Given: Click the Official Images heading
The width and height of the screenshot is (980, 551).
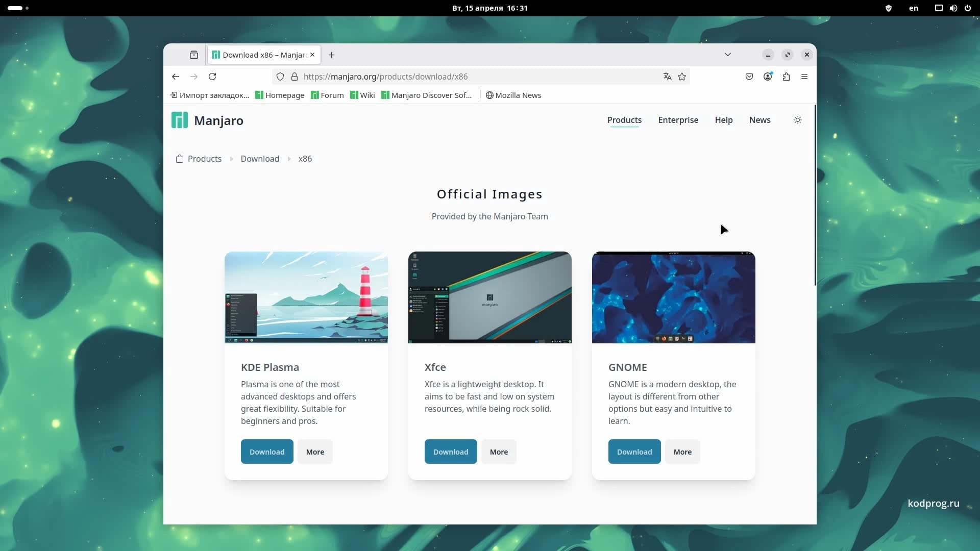Looking at the screenshot, I should 489,194.
